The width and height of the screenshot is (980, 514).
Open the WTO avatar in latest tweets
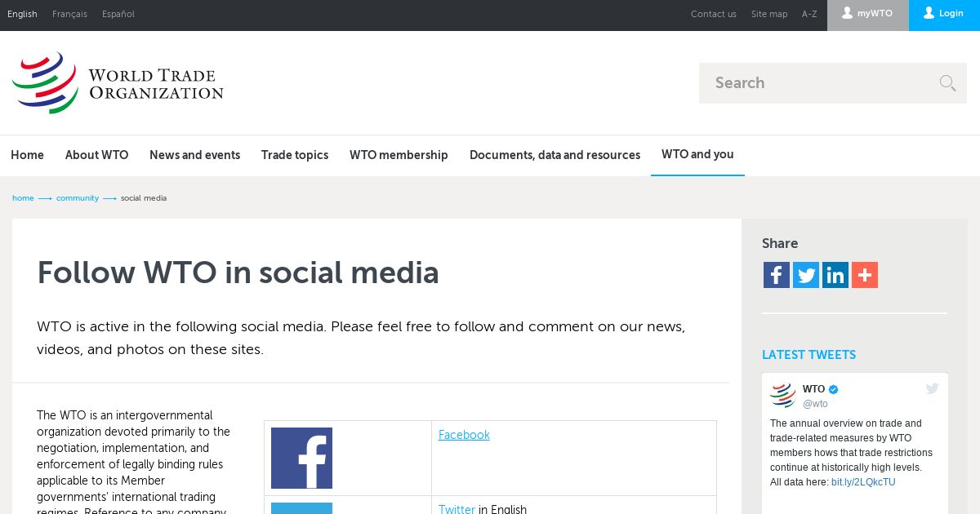click(x=782, y=396)
